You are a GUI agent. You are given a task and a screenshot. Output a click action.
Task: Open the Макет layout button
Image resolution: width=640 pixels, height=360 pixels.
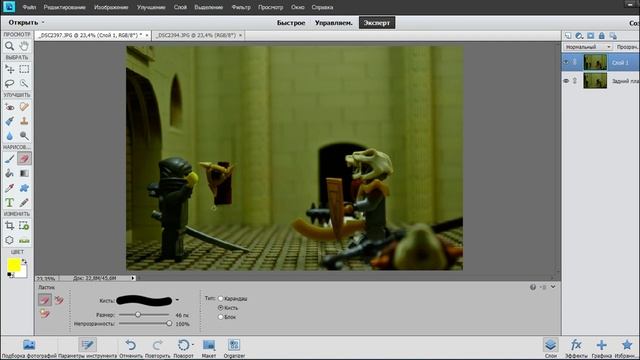pos(209,348)
